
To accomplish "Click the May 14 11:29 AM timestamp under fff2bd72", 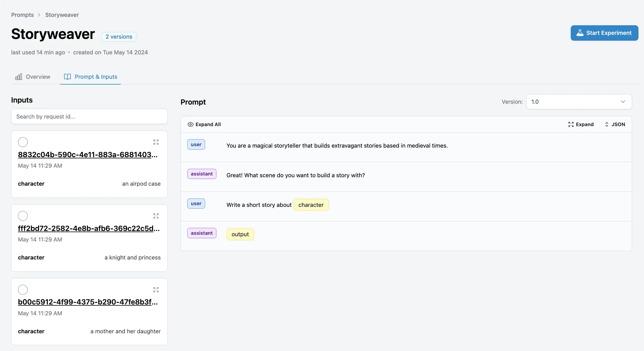I will point(40,239).
